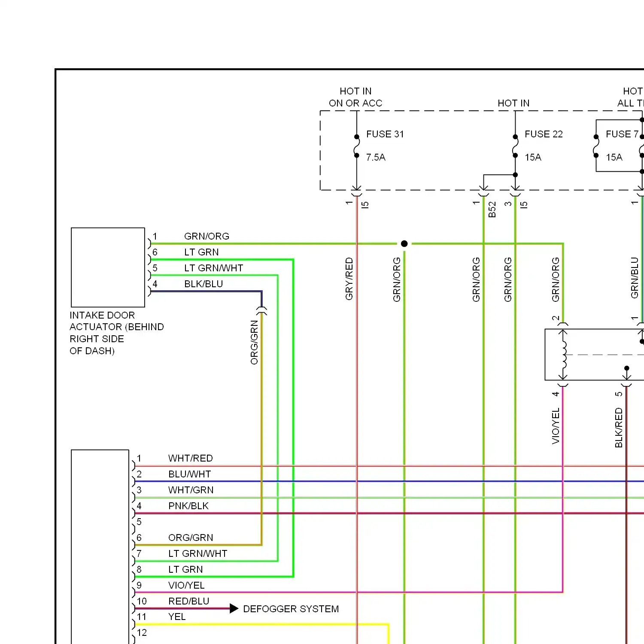Select the FUSE 31 fuse symbol
Viewport: 644px width, 644px height.
(x=357, y=146)
